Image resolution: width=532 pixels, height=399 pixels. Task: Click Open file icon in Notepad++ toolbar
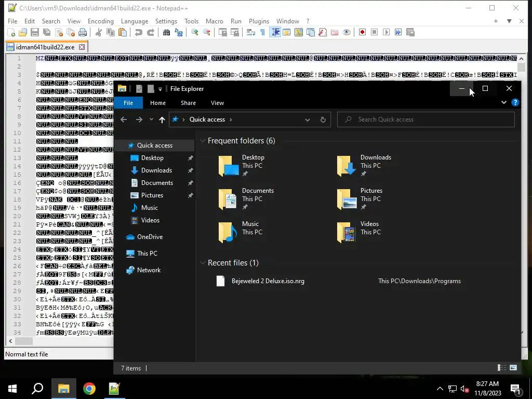(x=23, y=32)
